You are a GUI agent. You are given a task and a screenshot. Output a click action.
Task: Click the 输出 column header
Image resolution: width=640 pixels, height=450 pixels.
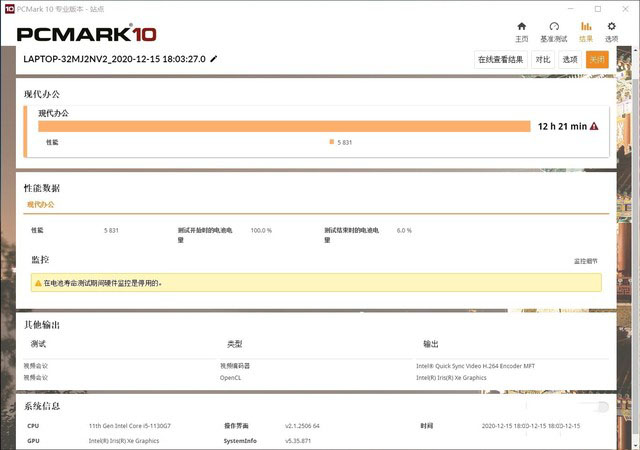pos(431,344)
